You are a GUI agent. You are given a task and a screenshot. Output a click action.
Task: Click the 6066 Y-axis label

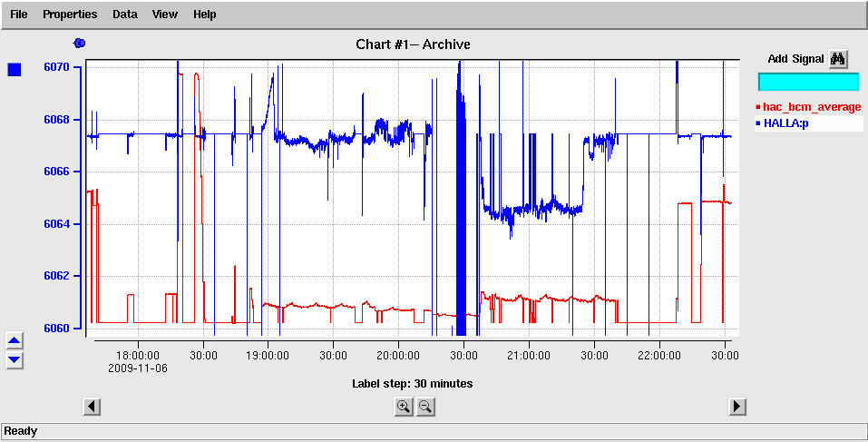pyautogui.click(x=56, y=172)
